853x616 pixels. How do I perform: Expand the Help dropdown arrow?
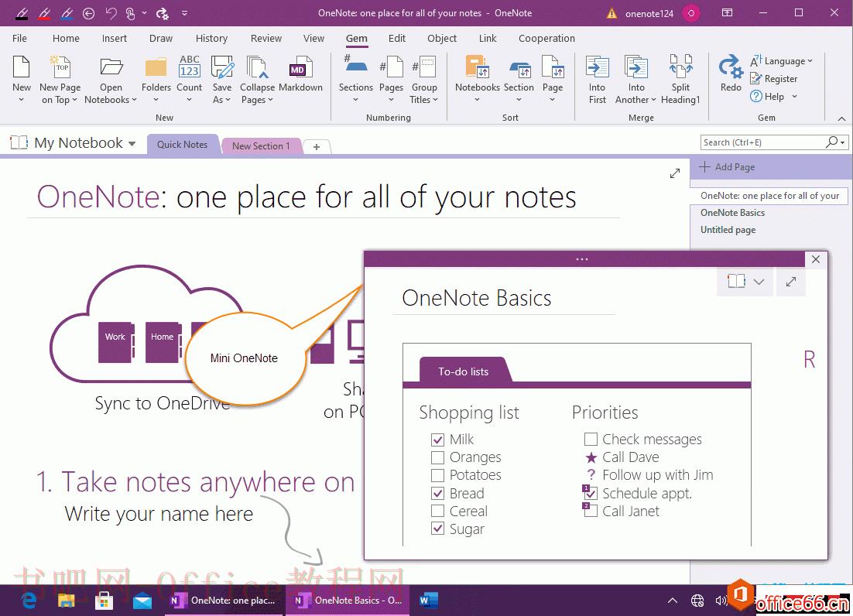794,96
